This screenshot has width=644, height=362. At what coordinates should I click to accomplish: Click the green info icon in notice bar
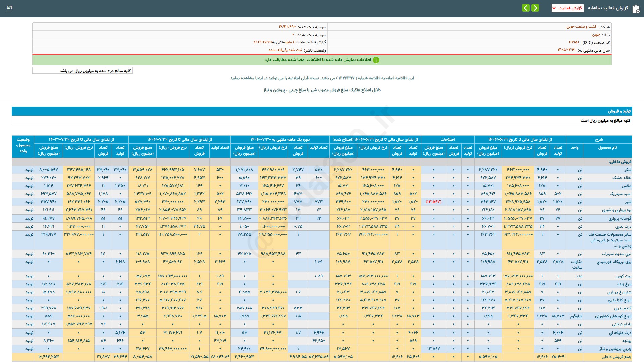(376, 60)
